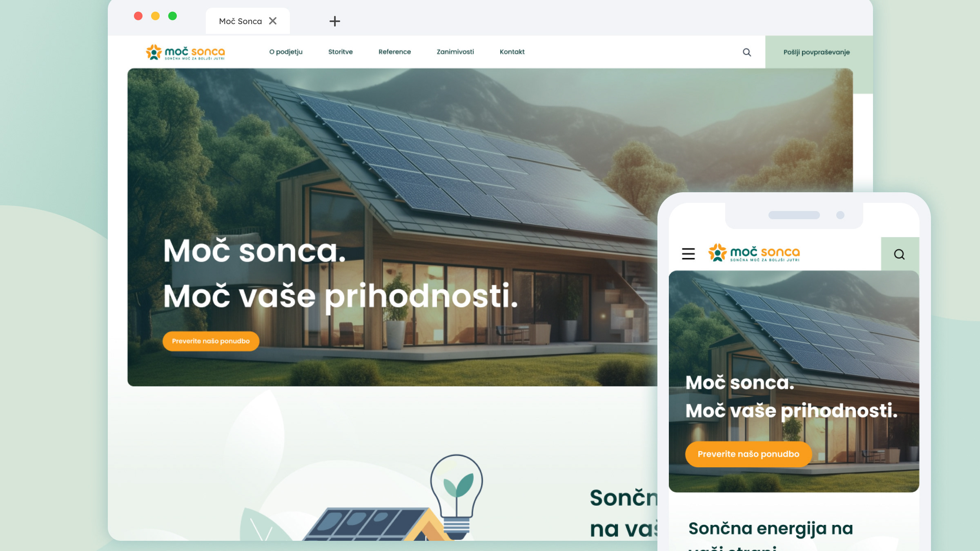Open the O podjetju menu item

pyautogui.click(x=286, y=52)
